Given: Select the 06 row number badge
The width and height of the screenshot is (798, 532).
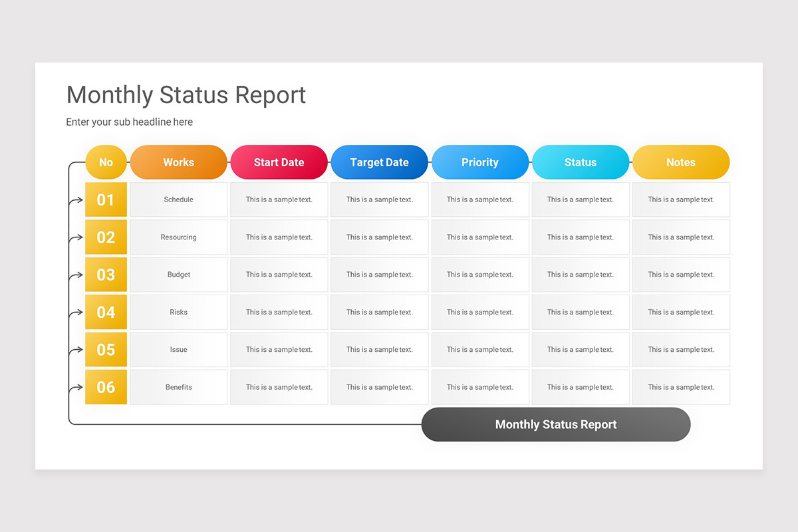Looking at the screenshot, I should pos(106,387).
